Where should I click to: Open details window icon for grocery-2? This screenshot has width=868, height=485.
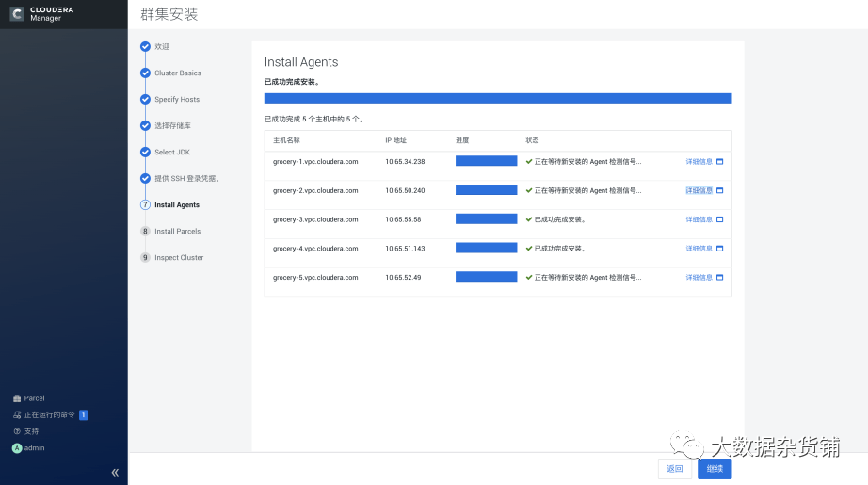[x=719, y=190]
